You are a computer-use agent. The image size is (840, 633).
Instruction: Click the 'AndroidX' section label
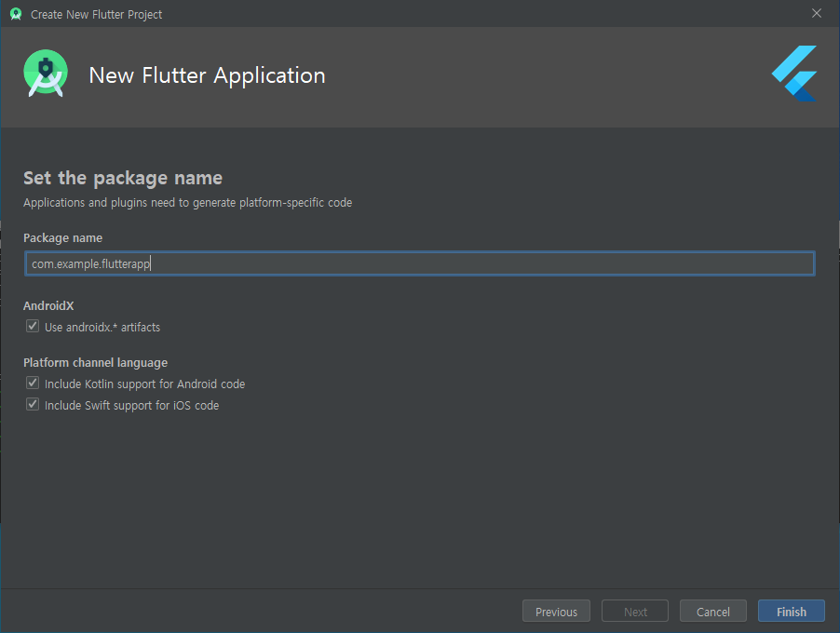[48, 305]
